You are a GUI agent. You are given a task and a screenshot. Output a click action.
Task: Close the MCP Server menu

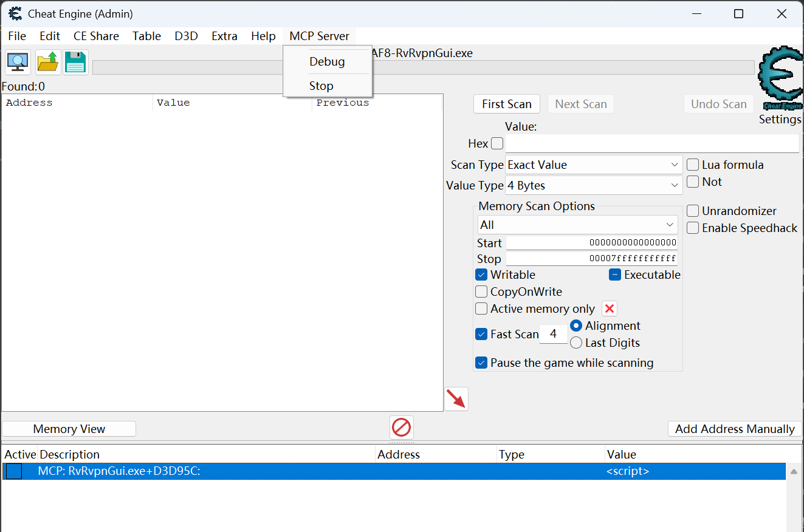pyautogui.click(x=320, y=36)
